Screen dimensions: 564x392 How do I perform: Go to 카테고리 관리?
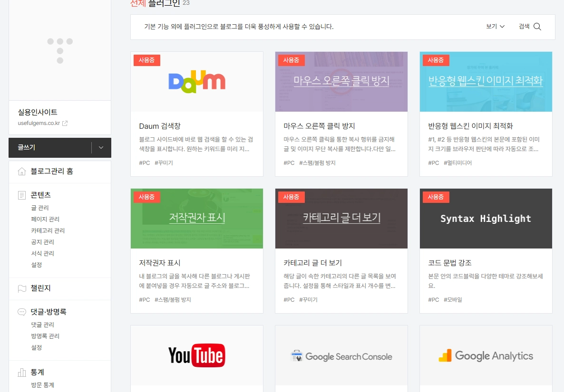point(48,230)
